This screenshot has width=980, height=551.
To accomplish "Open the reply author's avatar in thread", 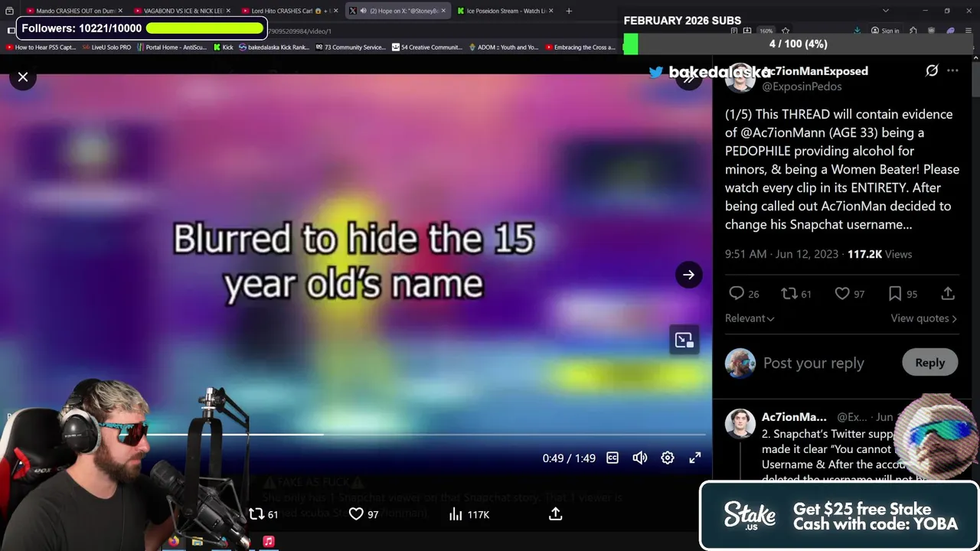I will click(x=740, y=423).
